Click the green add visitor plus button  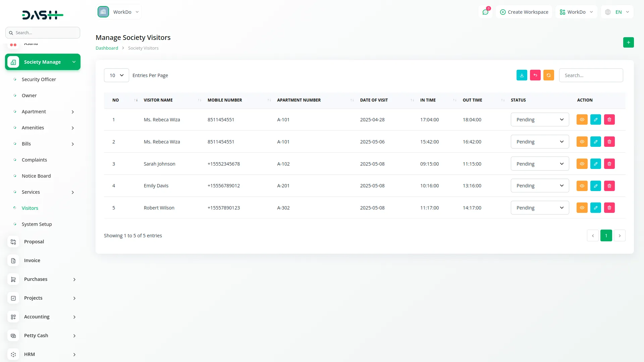(x=628, y=43)
